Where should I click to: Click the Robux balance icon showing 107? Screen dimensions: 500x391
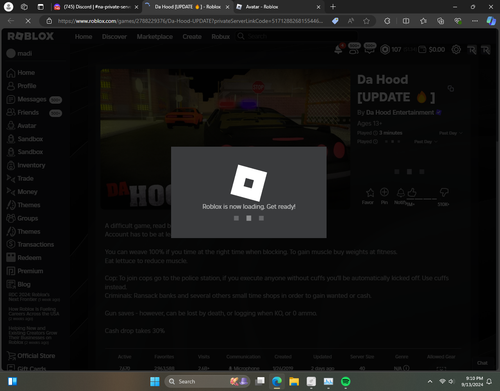coord(385,50)
